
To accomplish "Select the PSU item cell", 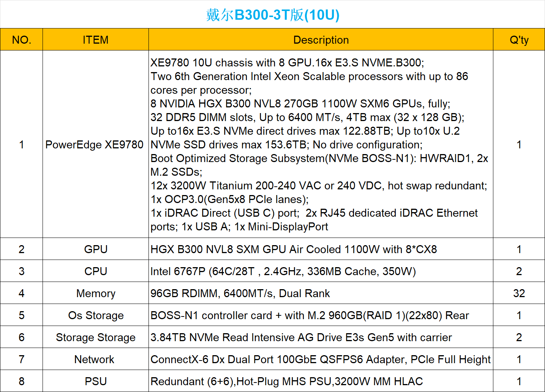I will point(96,381).
